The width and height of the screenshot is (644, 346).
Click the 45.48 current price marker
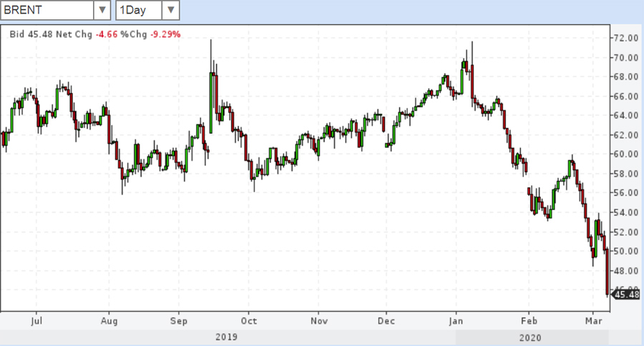pyautogui.click(x=626, y=295)
